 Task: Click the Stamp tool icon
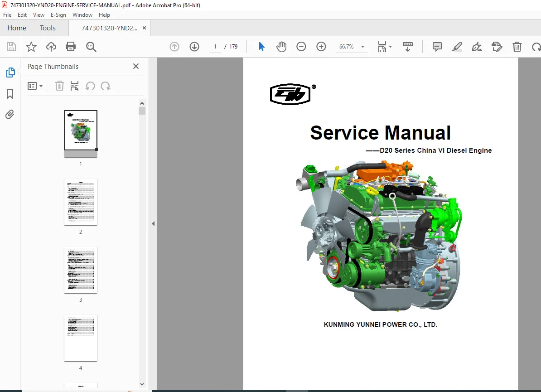click(497, 47)
